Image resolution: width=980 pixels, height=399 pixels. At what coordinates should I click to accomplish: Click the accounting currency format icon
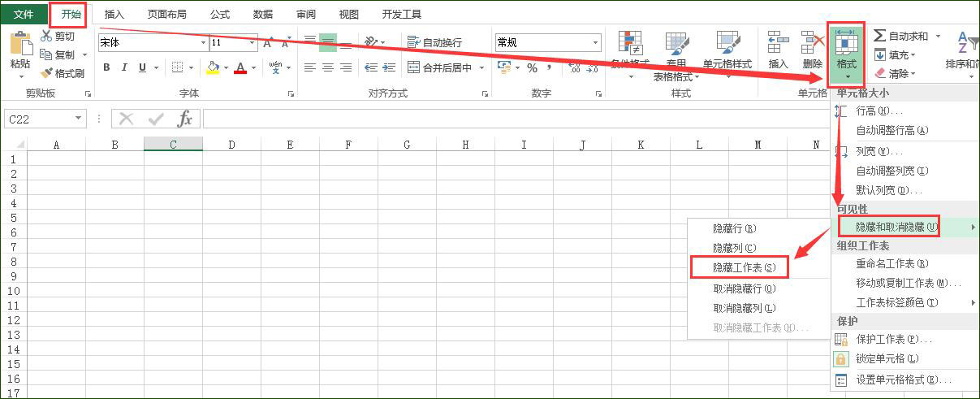[504, 67]
